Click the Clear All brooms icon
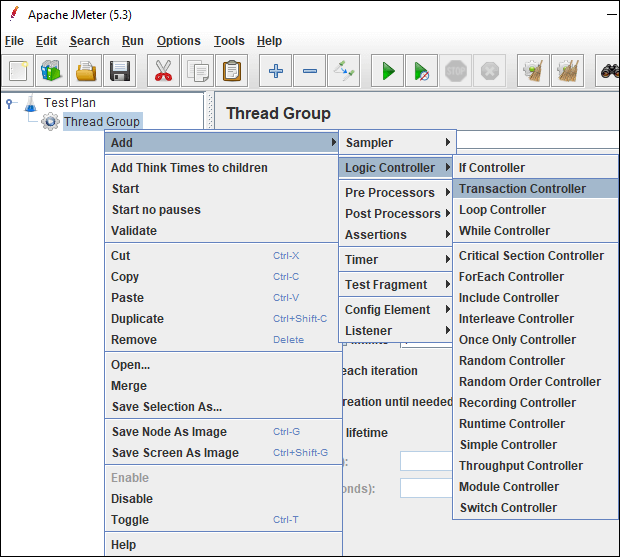The image size is (620, 557). click(x=567, y=71)
